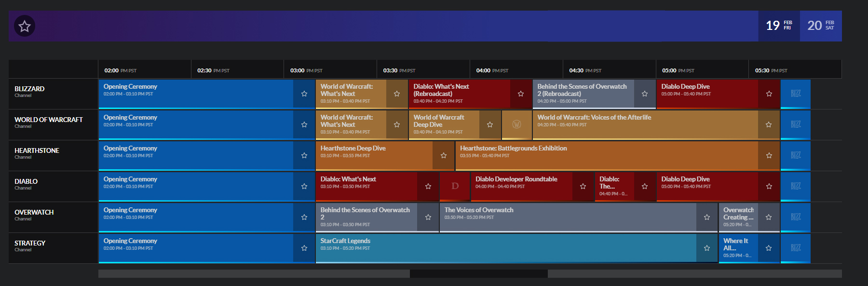Open the World of Warcraft channel
This screenshot has height=286, width=868.
(x=53, y=124)
